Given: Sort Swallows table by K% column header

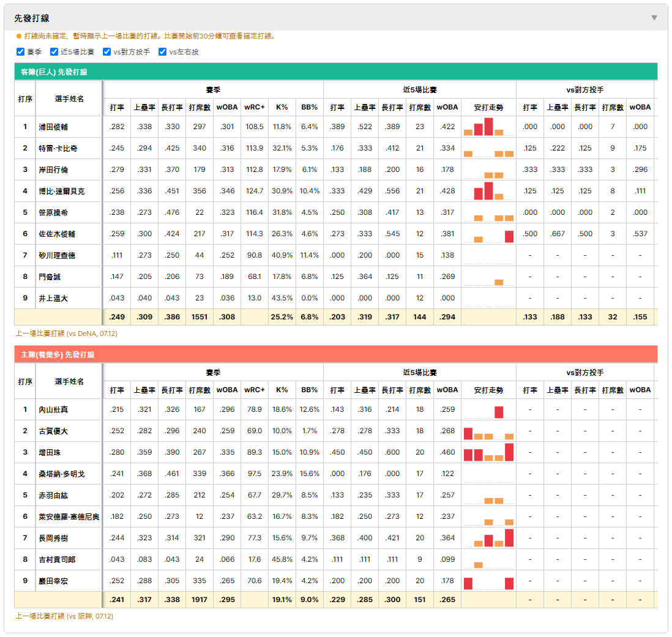Looking at the screenshot, I should tap(282, 390).
